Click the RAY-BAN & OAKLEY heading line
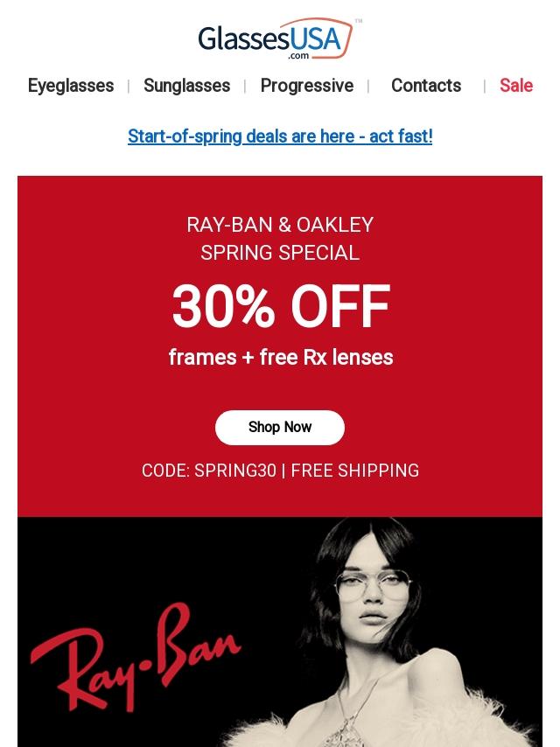Viewport: 560px width, 747px height. click(280, 225)
